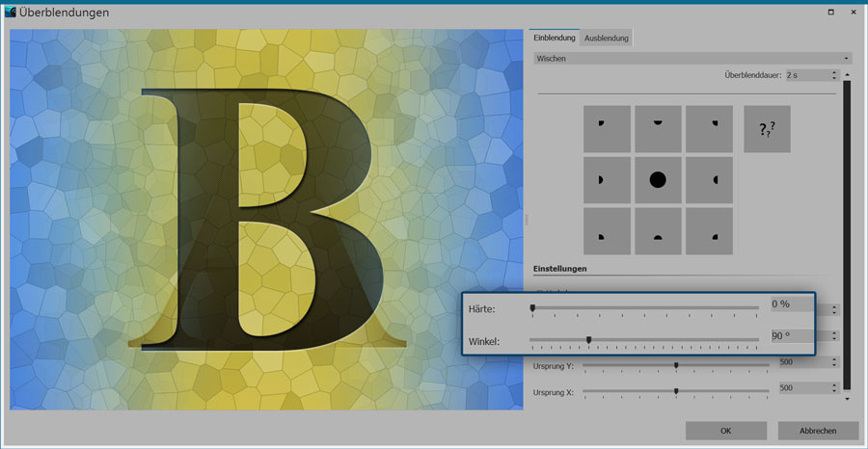Select the top-center wipe origin tile
This screenshot has width=868, height=449.
point(658,129)
